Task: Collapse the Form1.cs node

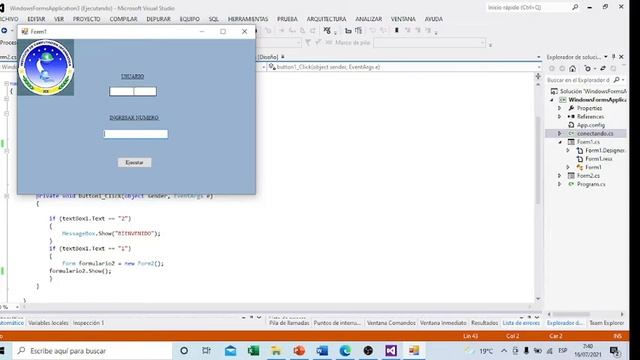Action: tap(560, 142)
